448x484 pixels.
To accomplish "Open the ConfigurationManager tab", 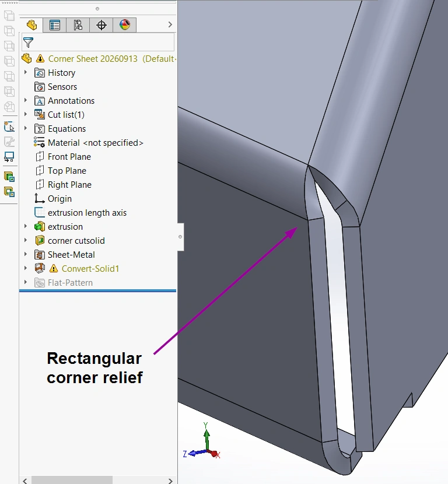I will [x=78, y=25].
